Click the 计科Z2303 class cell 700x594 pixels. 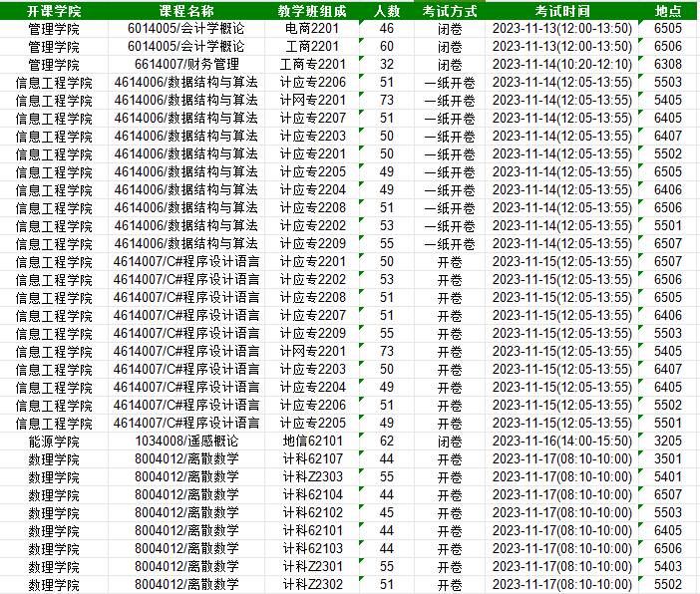(x=312, y=477)
